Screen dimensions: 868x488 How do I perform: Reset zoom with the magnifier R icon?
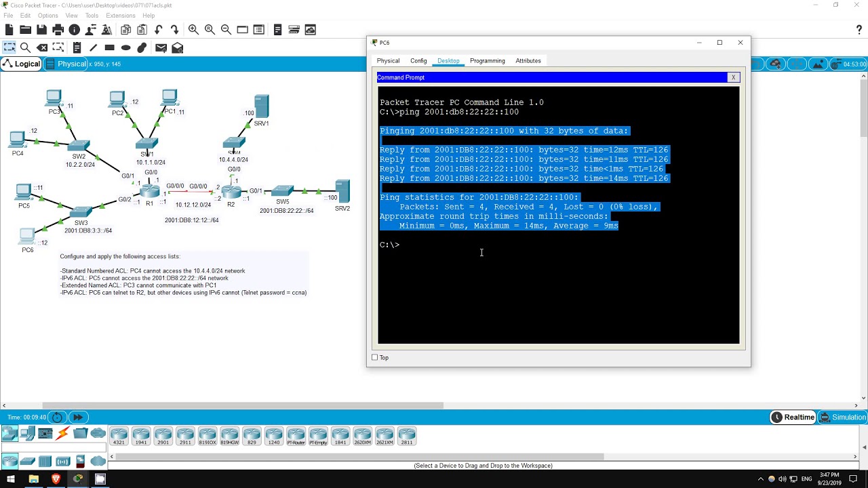pyautogui.click(x=210, y=30)
